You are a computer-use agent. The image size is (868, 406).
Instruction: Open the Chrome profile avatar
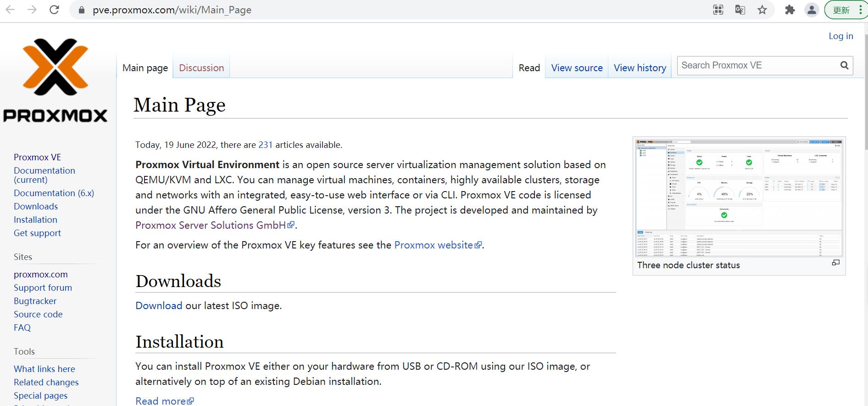point(812,10)
